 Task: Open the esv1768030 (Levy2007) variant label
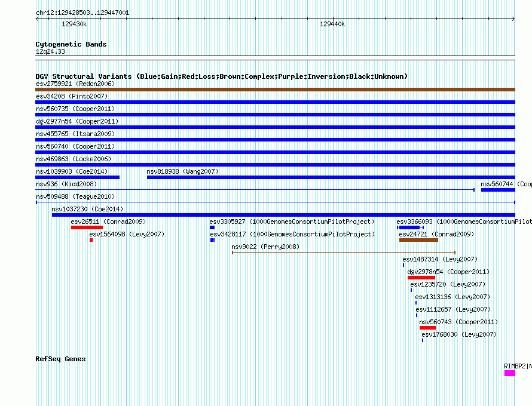[458, 334]
